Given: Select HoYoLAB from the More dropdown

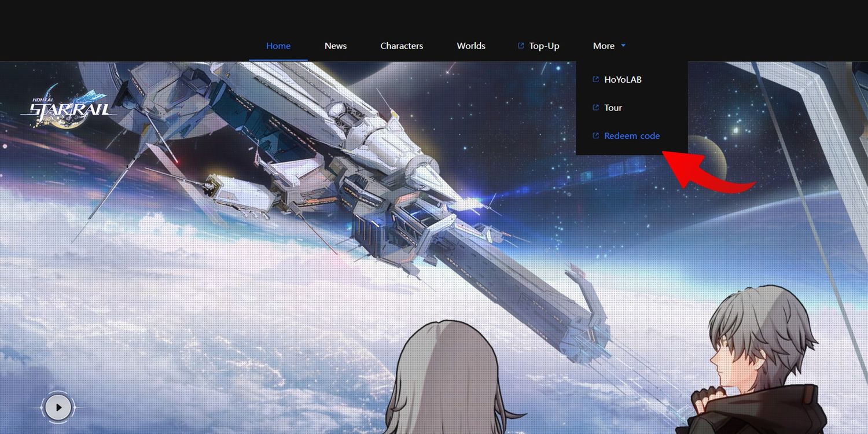Looking at the screenshot, I should [x=623, y=80].
